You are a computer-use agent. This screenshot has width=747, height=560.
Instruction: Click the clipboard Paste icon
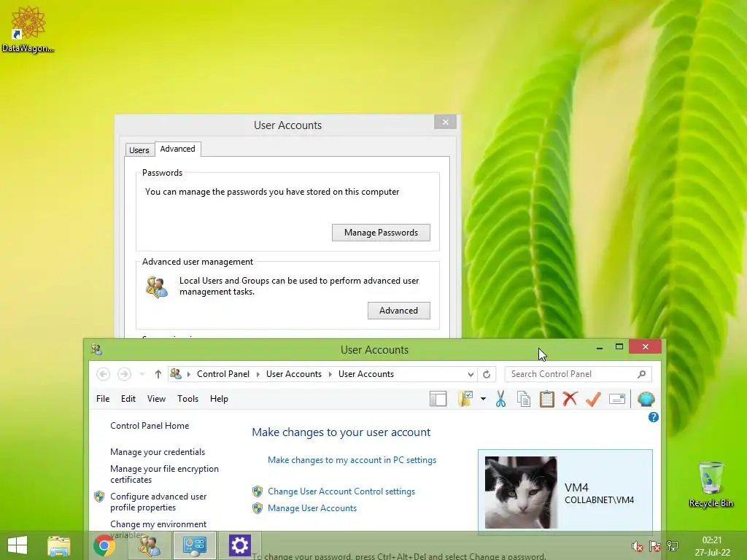547,399
